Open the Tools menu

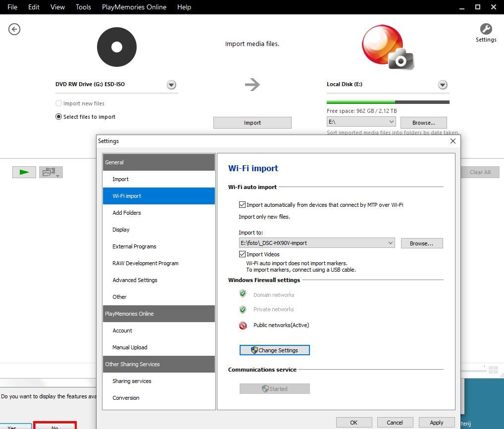click(x=83, y=7)
